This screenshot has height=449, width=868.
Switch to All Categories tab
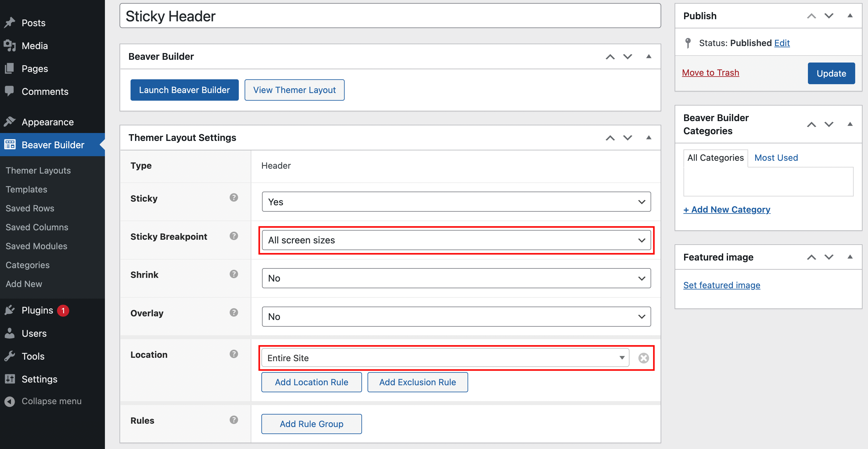(x=716, y=158)
